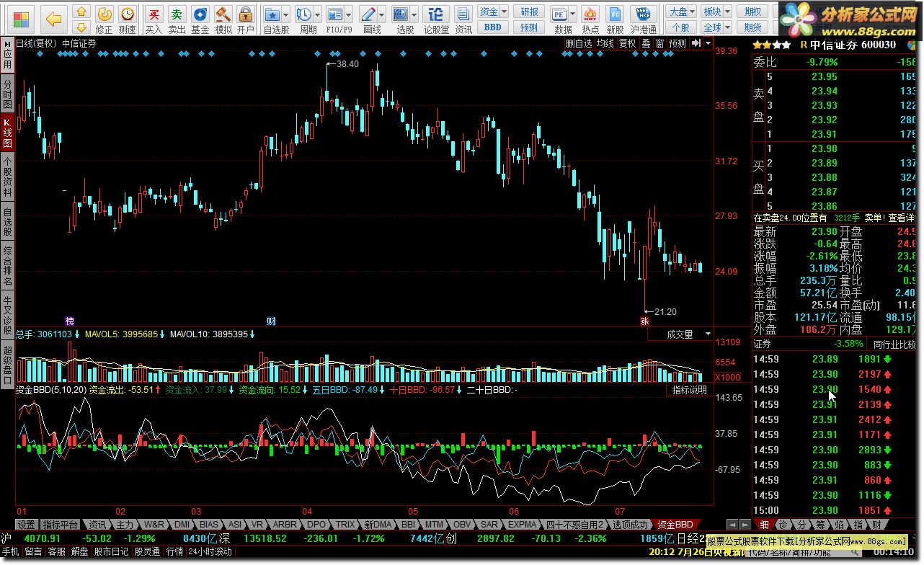Click the down arrow page icon

pos(82,27)
